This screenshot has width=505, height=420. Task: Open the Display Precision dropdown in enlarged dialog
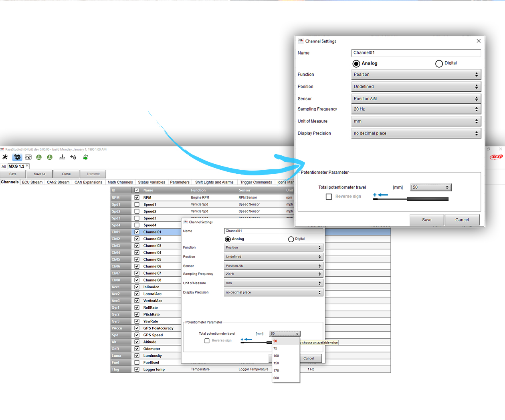(x=416, y=133)
